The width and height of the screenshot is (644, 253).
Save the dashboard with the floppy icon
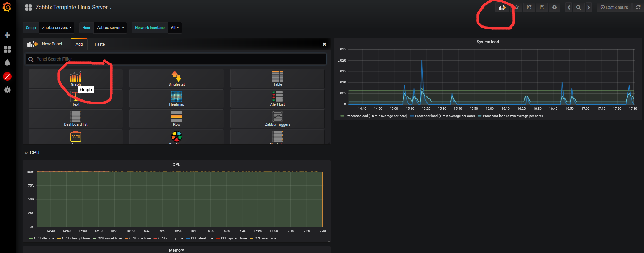tap(542, 7)
